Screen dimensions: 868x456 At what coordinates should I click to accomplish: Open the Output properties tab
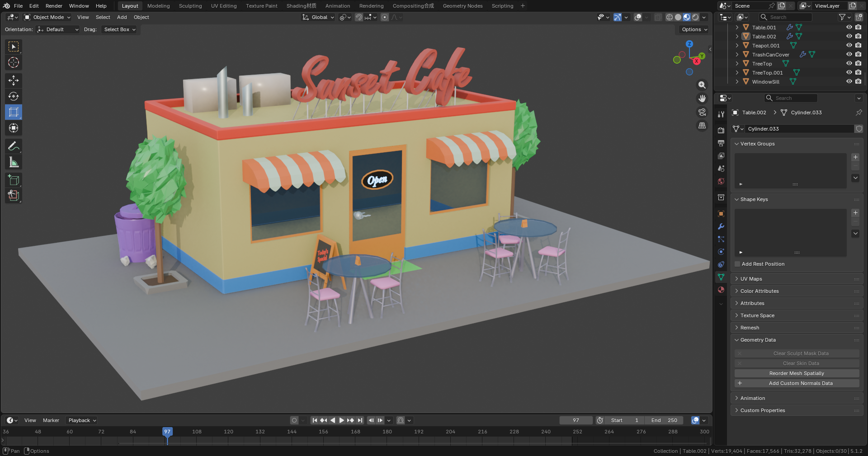(721, 143)
